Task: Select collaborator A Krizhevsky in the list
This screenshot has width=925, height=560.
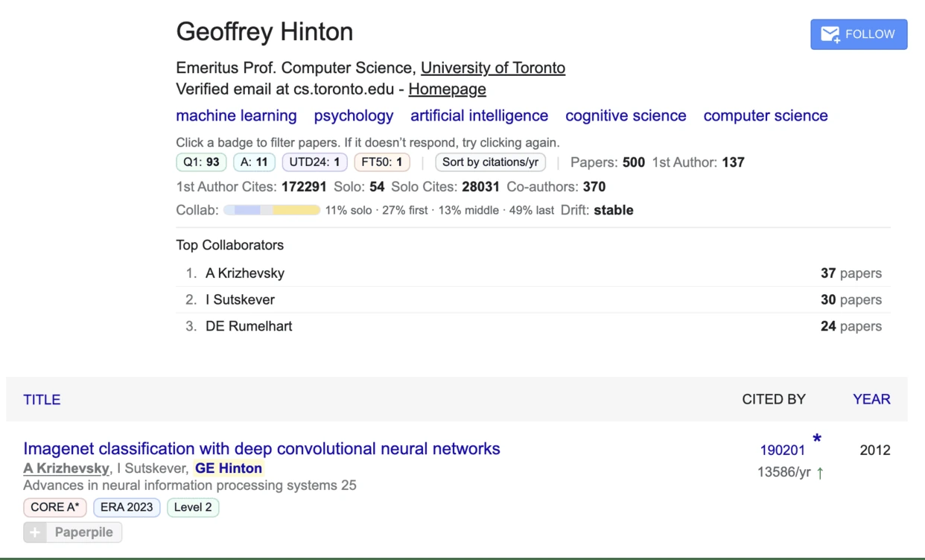Action: pos(245,273)
